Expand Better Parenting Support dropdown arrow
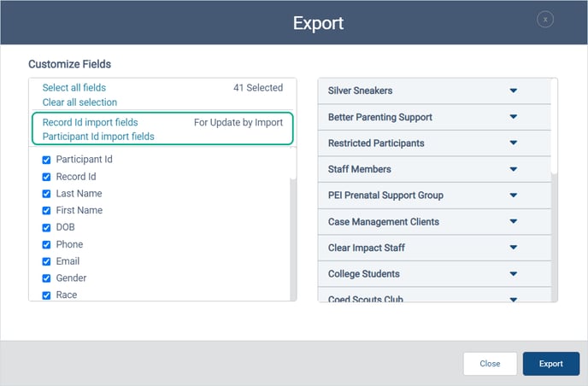Viewport: 588px width, 386px height. 514,117
